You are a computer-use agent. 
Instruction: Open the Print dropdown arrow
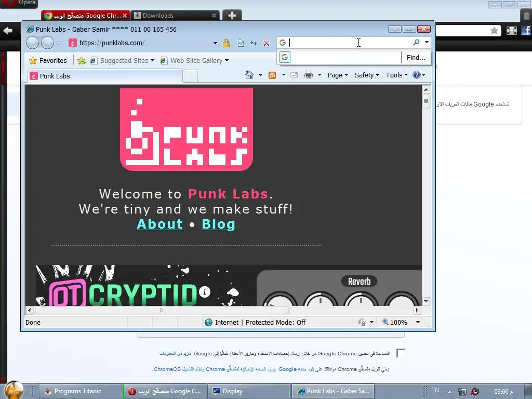[x=320, y=75]
